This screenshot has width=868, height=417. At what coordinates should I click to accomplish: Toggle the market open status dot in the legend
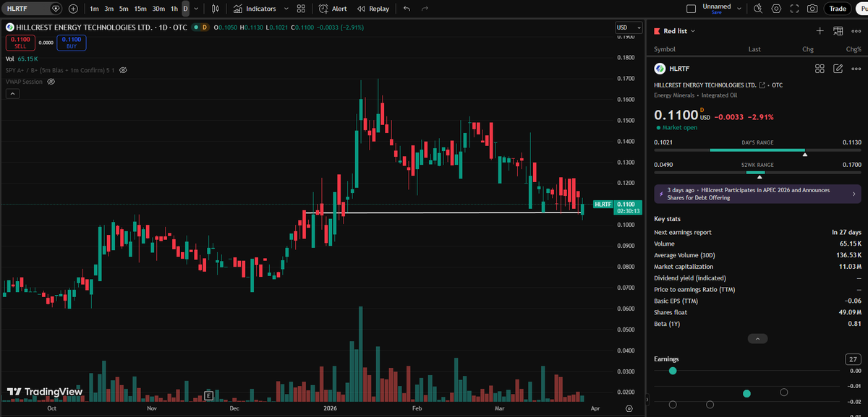195,27
